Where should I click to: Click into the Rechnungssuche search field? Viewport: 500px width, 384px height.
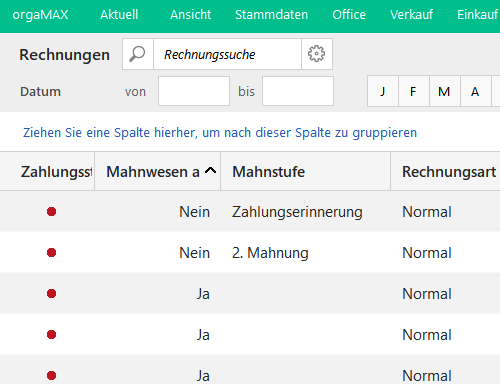point(227,54)
